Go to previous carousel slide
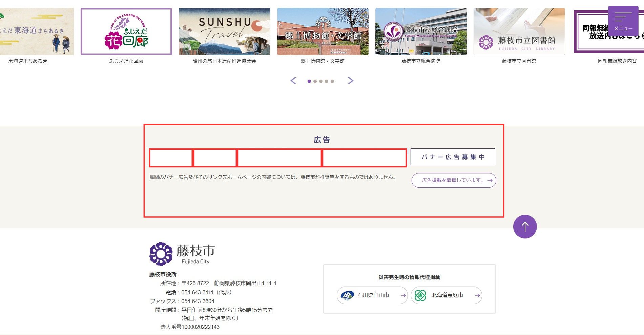The height and width of the screenshot is (335, 644). tap(293, 81)
